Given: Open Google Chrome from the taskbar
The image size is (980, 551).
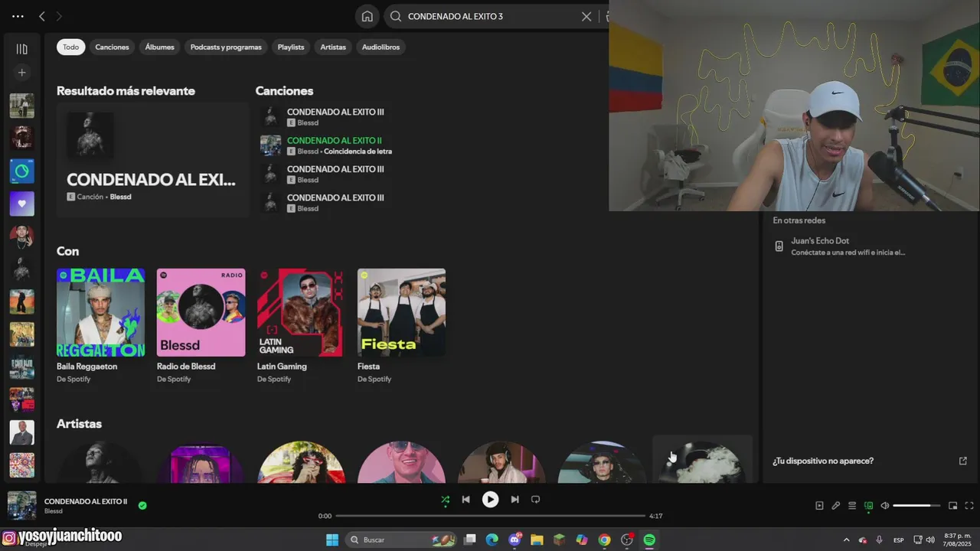Looking at the screenshot, I should pyautogui.click(x=604, y=540).
